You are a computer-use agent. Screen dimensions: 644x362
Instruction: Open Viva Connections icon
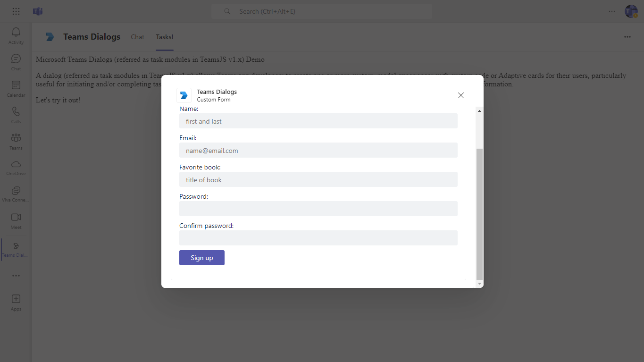[x=16, y=194]
